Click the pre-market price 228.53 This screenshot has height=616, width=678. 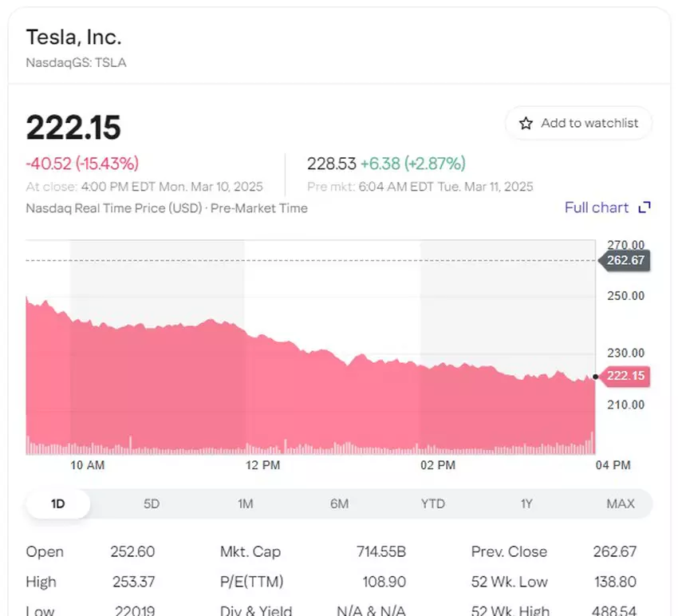[331, 164]
